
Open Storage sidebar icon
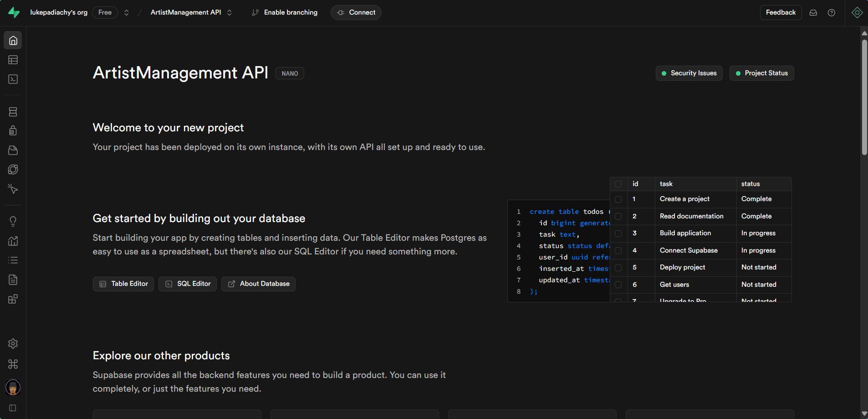click(x=13, y=150)
